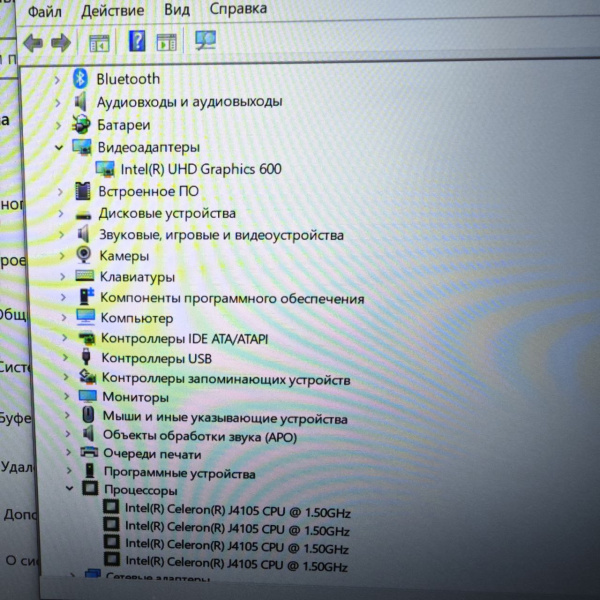Collapse the Процессоры category
Viewport: 600px width, 600px height.
(69, 490)
